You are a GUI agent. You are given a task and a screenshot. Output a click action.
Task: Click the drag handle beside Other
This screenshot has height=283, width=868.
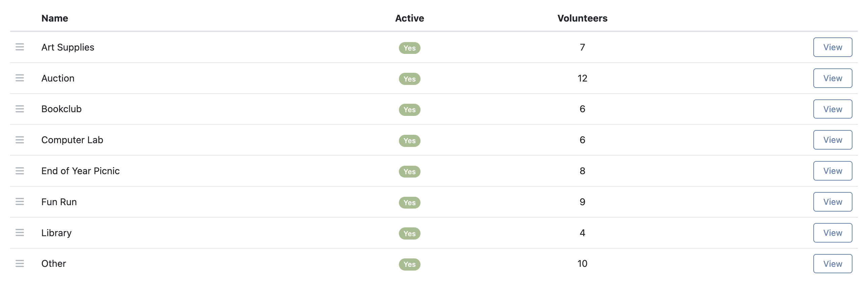(20, 263)
